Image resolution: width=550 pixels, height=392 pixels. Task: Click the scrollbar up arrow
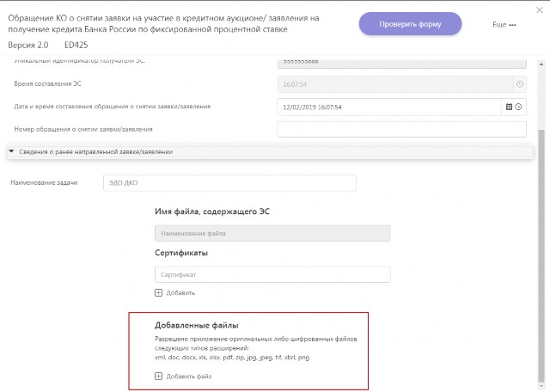(x=541, y=64)
